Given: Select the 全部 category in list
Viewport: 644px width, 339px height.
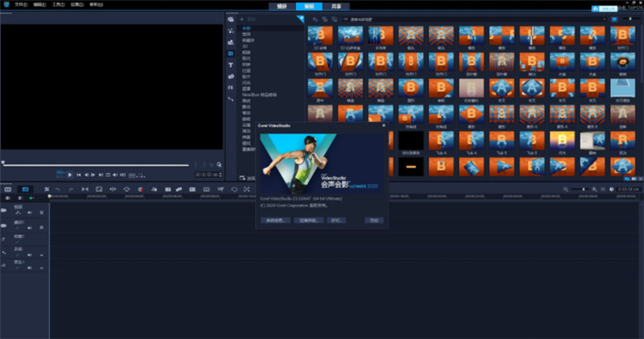Looking at the screenshot, I should pyautogui.click(x=246, y=28).
